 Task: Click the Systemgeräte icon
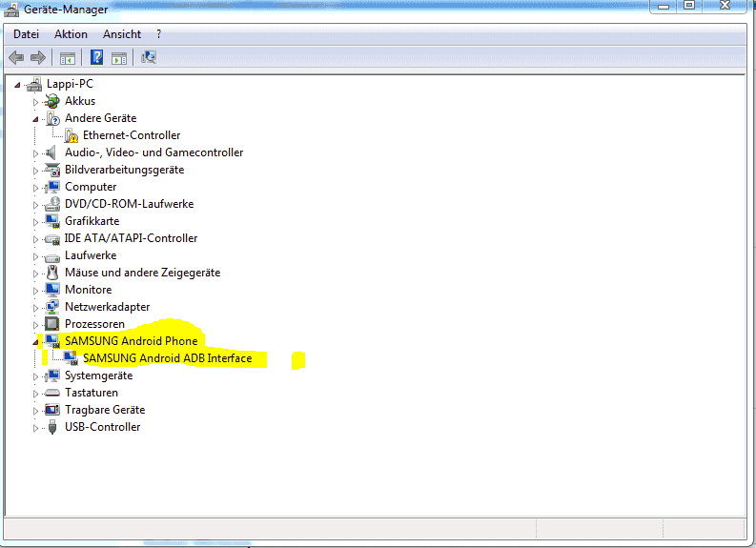coord(52,375)
